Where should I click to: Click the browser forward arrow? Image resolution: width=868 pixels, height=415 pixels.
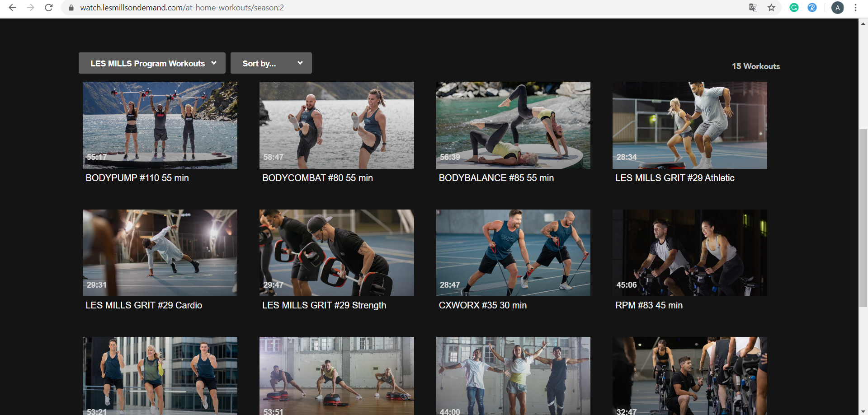[30, 8]
